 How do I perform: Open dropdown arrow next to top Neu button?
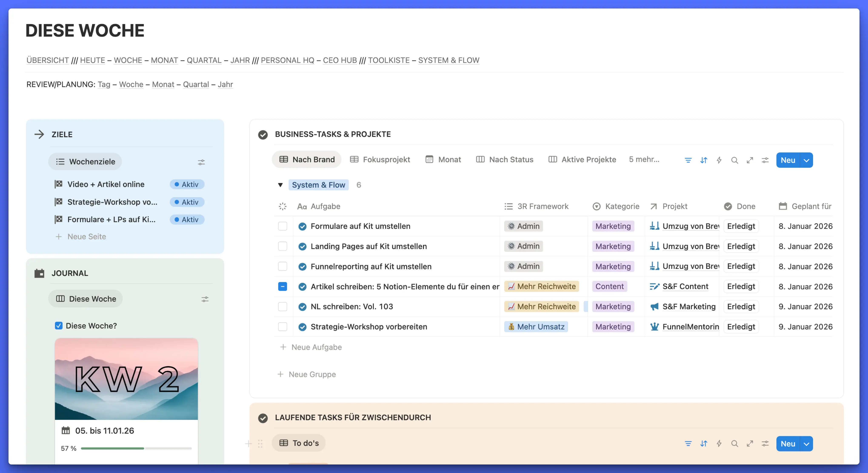(x=806, y=160)
